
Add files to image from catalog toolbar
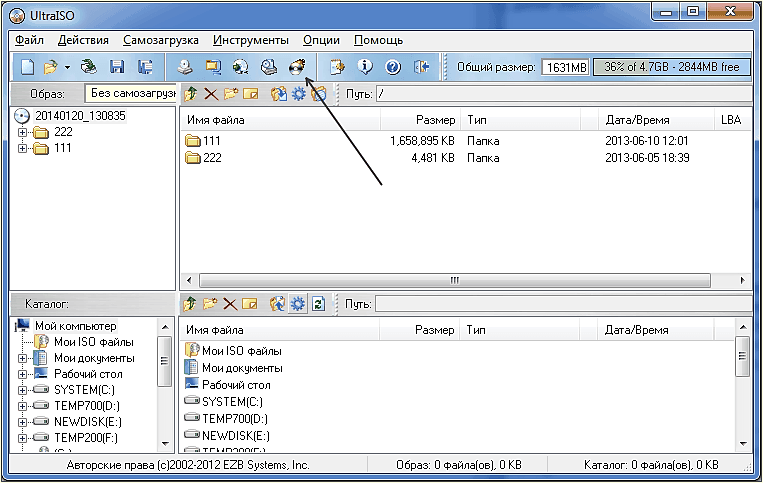(x=277, y=304)
